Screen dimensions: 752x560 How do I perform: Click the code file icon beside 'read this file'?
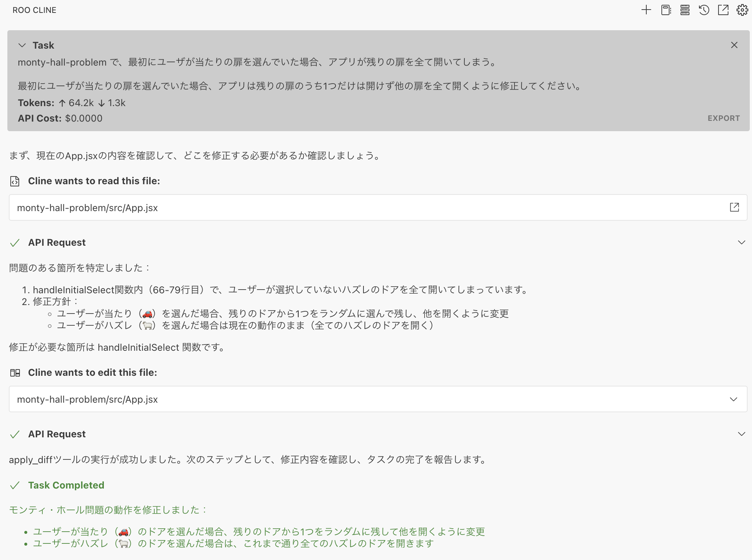[x=14, y=181]
